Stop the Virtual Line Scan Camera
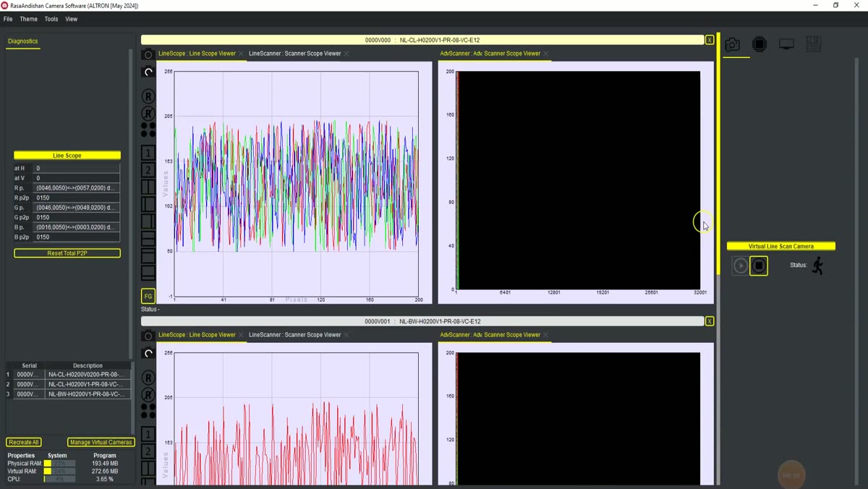 (x=759, y=266)
